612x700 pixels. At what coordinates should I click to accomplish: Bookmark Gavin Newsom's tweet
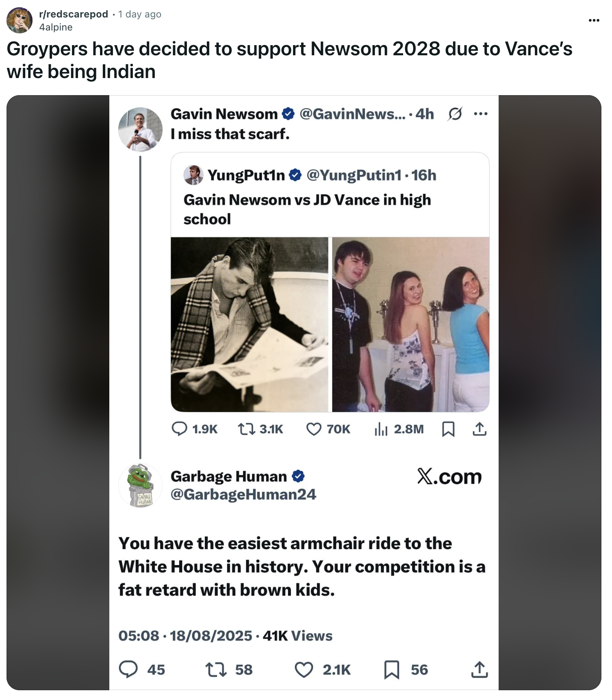(x=448, y=429)
